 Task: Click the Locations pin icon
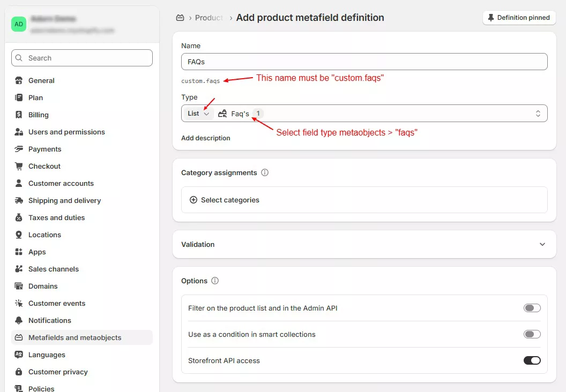[19, 235]
